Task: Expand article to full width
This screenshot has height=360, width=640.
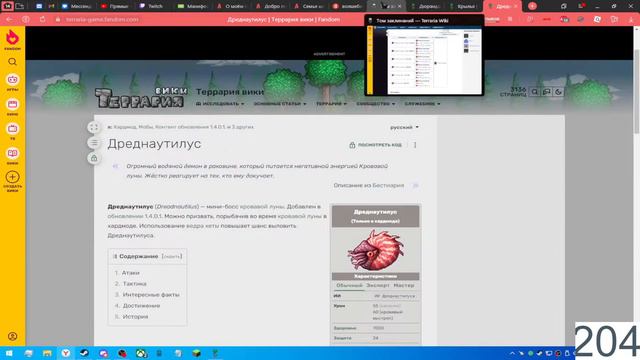Action: [94, 127]
